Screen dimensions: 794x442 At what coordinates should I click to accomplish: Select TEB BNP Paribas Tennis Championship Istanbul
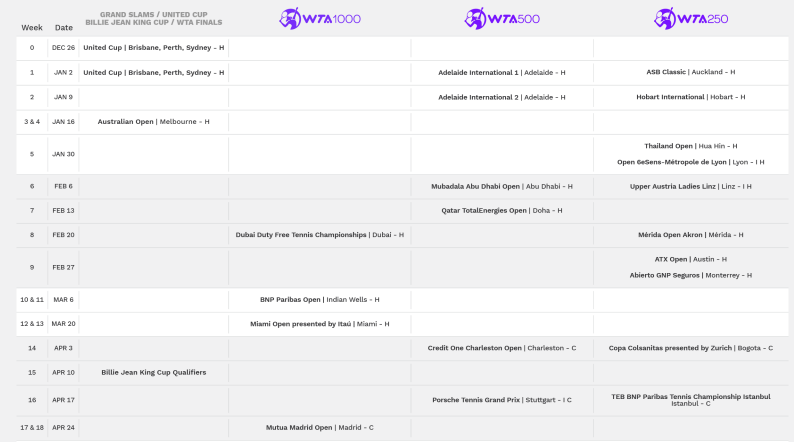[x=691, y=400]
